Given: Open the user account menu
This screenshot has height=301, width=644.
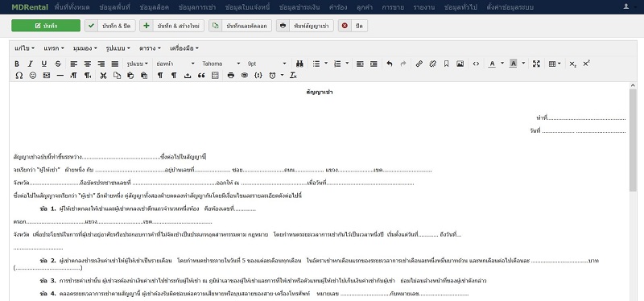Looking at the screenshot, I should click(629, 6).
